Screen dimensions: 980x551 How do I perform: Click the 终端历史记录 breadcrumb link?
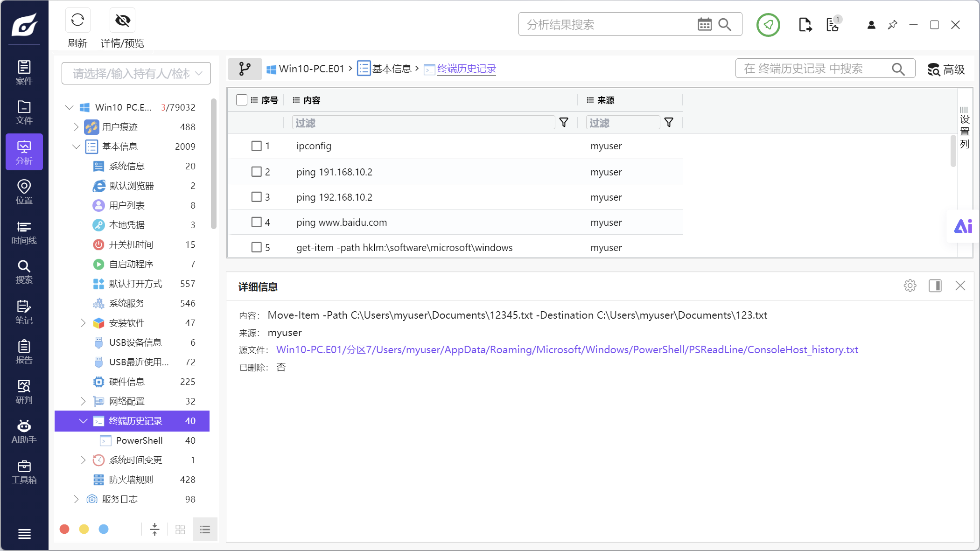[466, 69]
